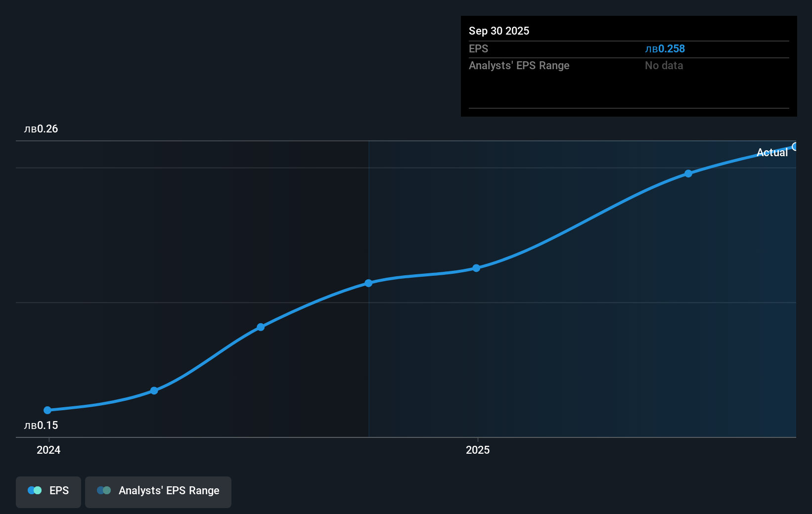812x514 pixels.
Task: Select the EPS data point just after 2025 begins
Action: [476, 267]
